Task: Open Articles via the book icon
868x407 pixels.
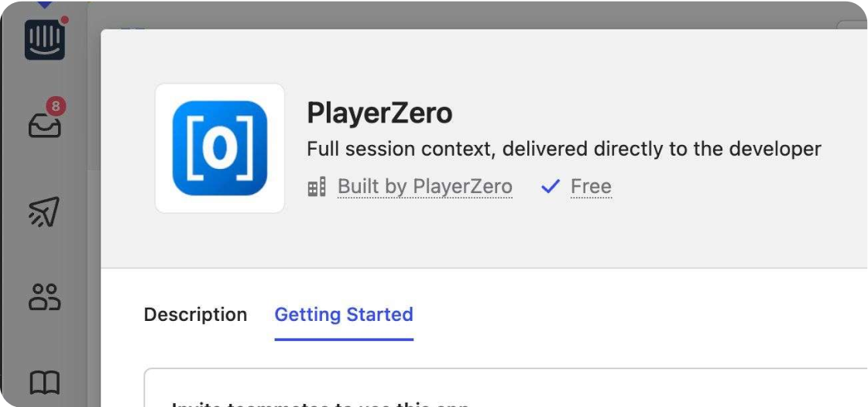Action: pyautogui.click(x=44, y=382)
